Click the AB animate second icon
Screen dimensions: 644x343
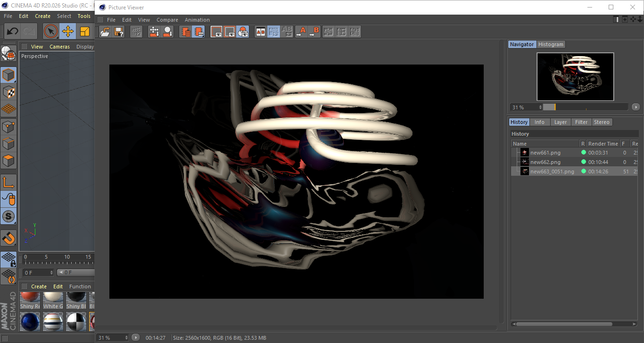click(355, 32)
